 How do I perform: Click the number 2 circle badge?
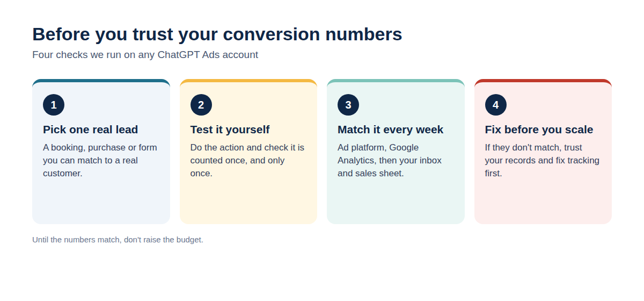pos(201,105)
